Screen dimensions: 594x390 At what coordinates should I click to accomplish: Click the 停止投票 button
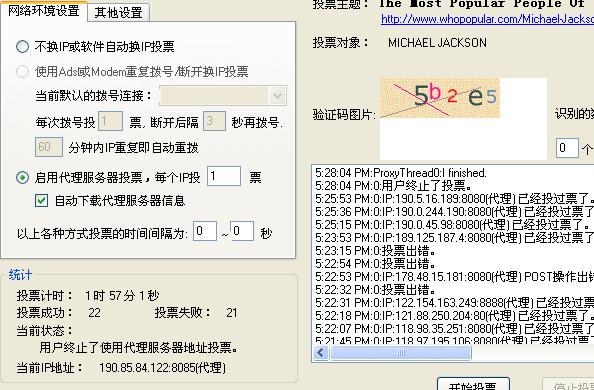click(568, 384)
